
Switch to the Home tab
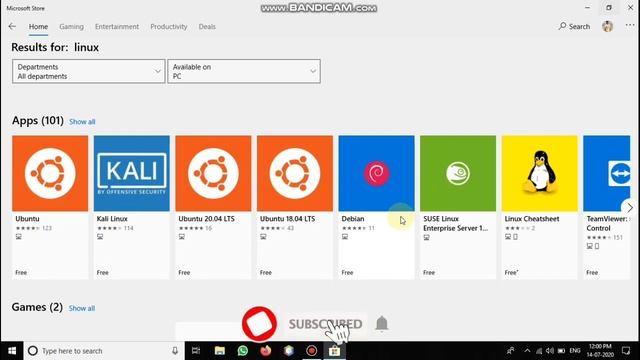point(38,27)
